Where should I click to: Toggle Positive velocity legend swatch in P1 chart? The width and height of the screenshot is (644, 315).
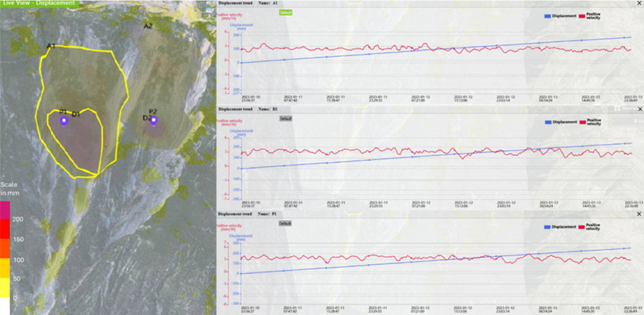[x=583, y=227]
